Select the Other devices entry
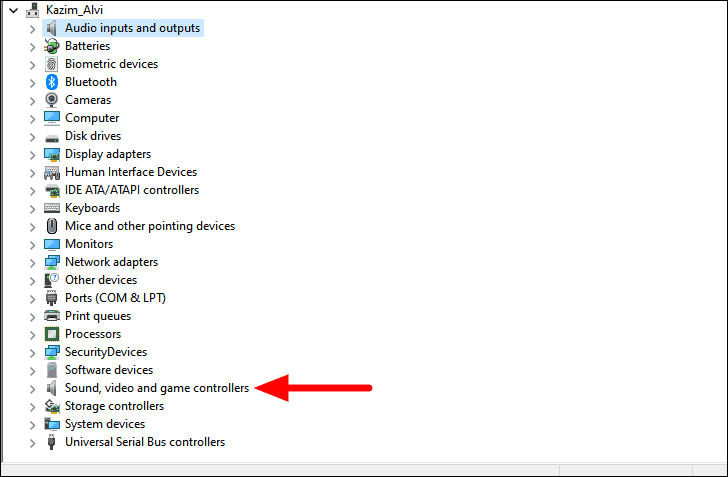Image resolution: width=728 pixels, height=477 pixels. 101,280
